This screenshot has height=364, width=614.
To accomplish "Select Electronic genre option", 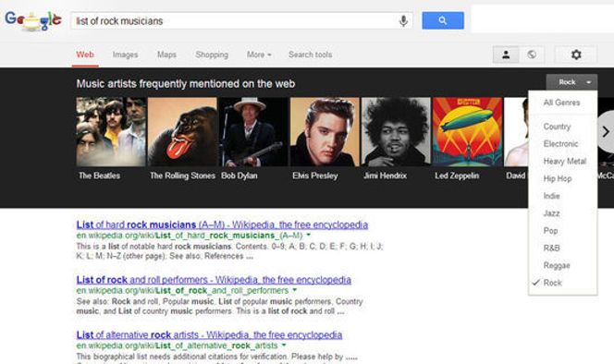I will [x=563, y=143].
